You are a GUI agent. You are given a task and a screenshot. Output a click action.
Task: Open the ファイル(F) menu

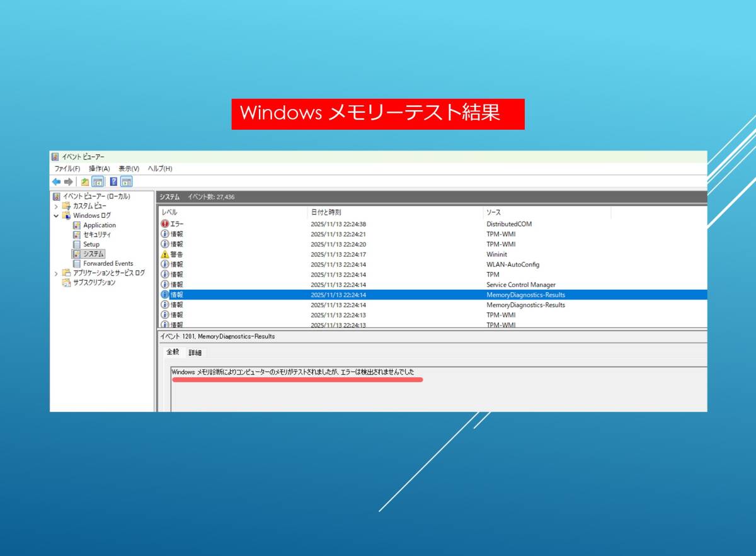coord(67,169)
